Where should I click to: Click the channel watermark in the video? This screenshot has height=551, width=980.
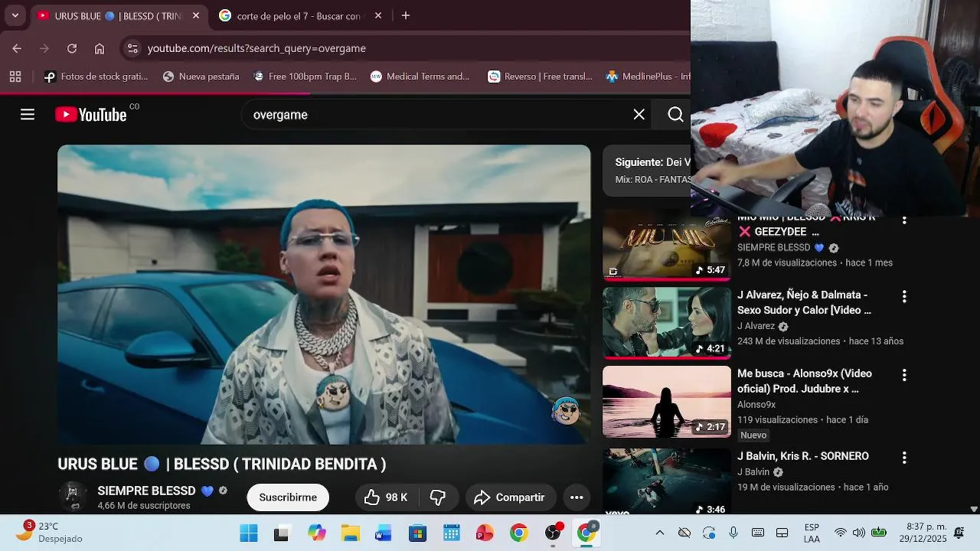(566, 411)
